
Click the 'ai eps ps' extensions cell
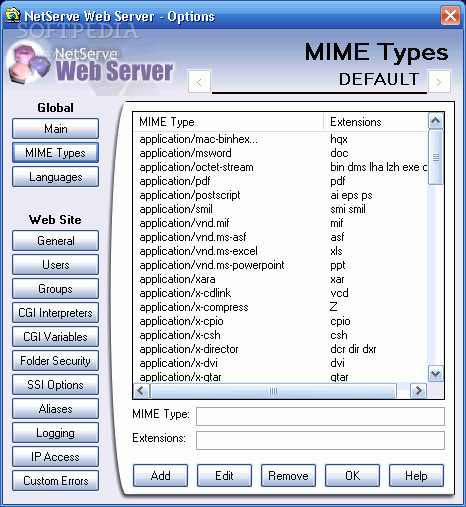click(x=351, y=195)
